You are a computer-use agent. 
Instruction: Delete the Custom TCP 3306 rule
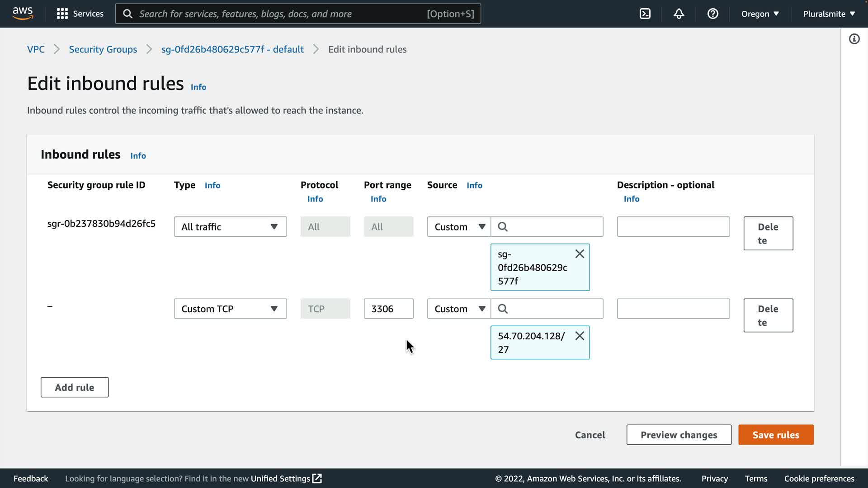click(768, 315)
